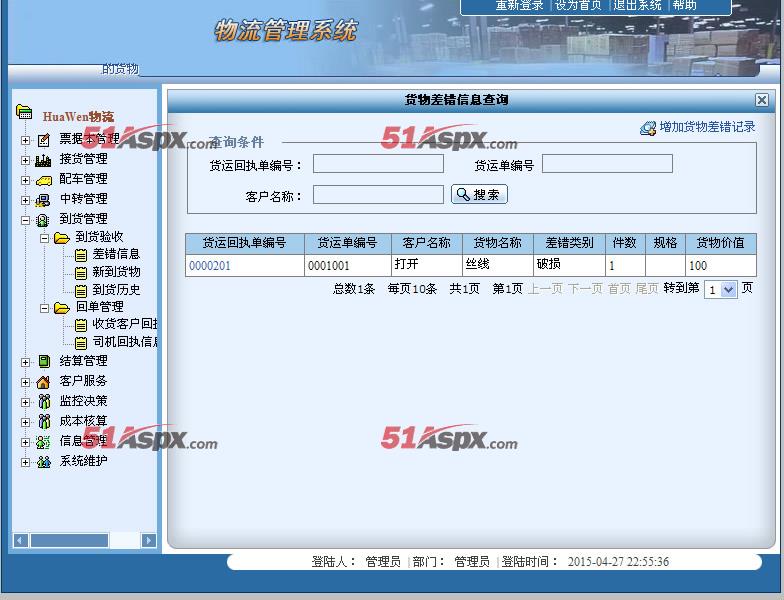Click the 收货客户回执 document icon
Image resolution: width=784 pixels, height=600 pixels.
tap(80, 326)
